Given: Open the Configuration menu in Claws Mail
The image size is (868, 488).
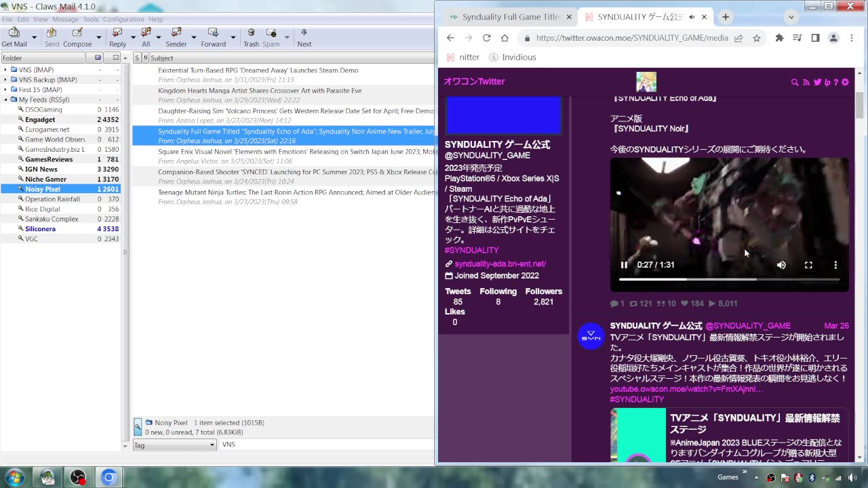Looking at the screenshot, I should tap(123, 19).
